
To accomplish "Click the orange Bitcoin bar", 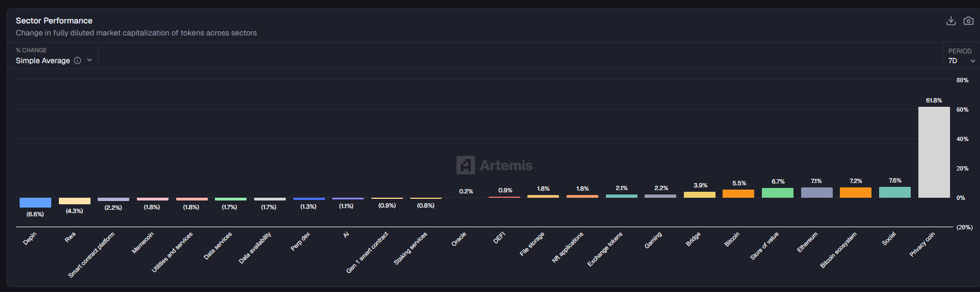I will click(x=738, y=193).
